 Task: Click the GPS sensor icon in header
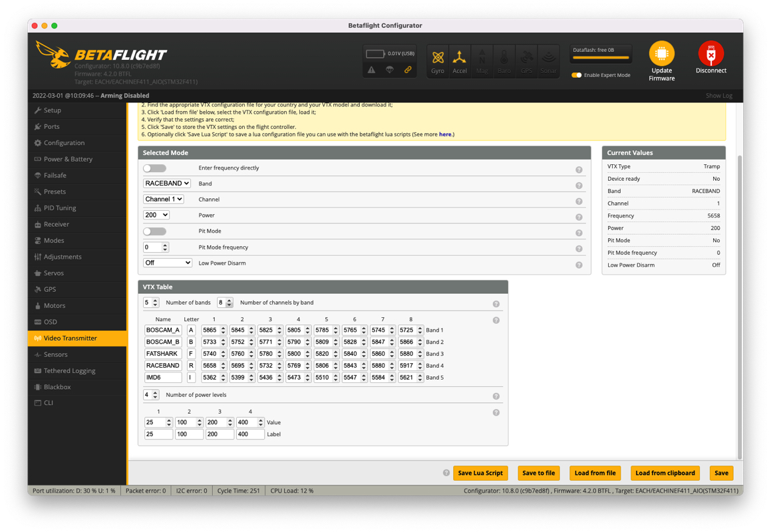click(x=526, y=61)
